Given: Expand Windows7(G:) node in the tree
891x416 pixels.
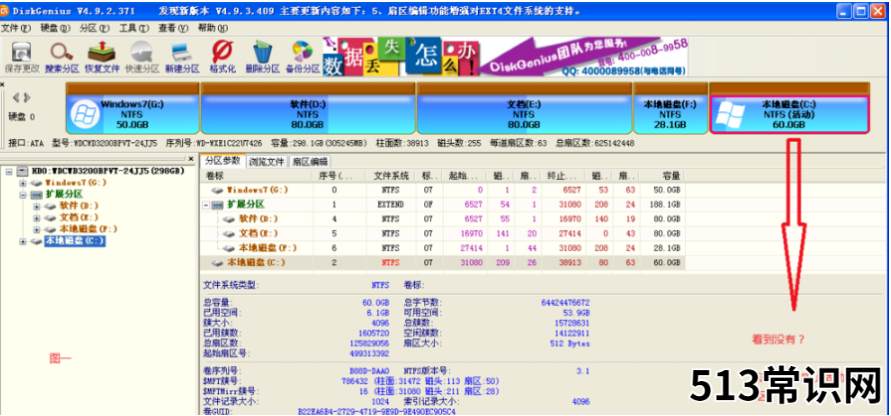Looking at the screenshot, I should coord(23,183).
